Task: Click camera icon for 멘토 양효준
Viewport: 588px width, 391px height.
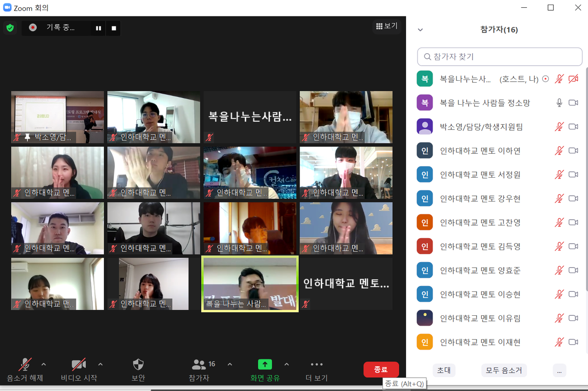Action: (x=573, y=270)
